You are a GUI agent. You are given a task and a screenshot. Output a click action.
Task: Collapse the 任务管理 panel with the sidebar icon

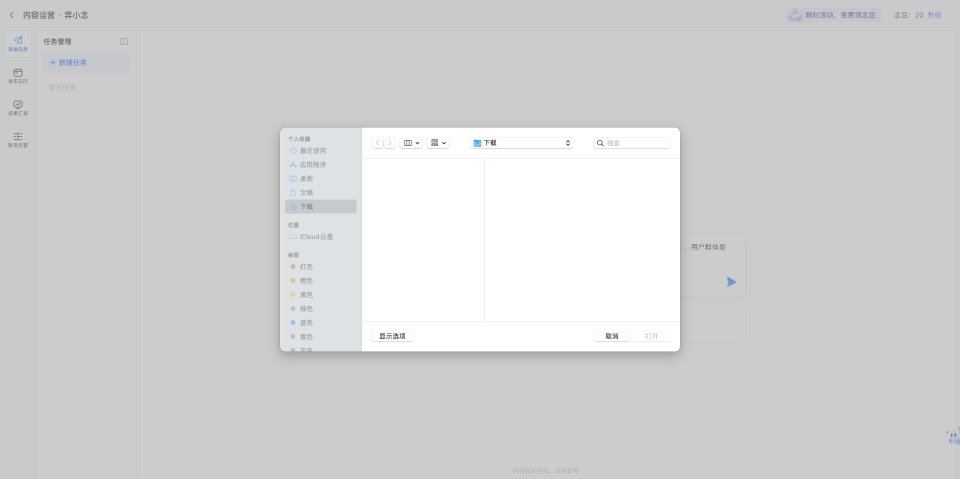pos(124,42)
